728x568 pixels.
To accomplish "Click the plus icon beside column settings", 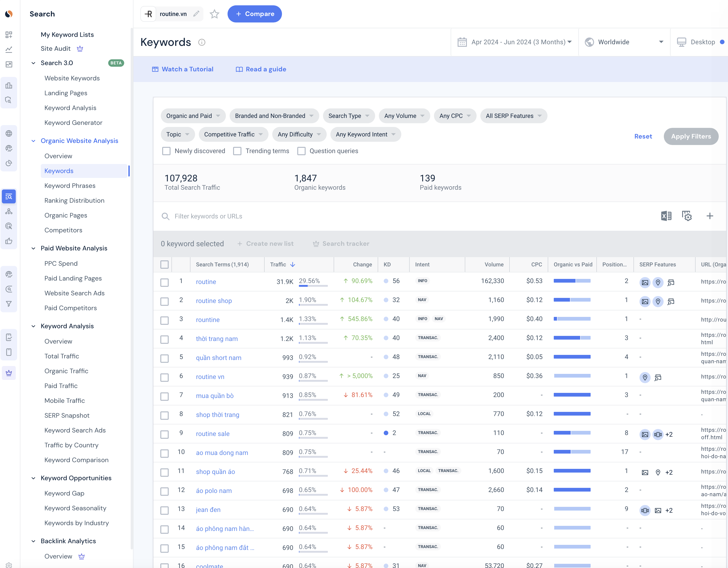I will (x=710, y=216).
